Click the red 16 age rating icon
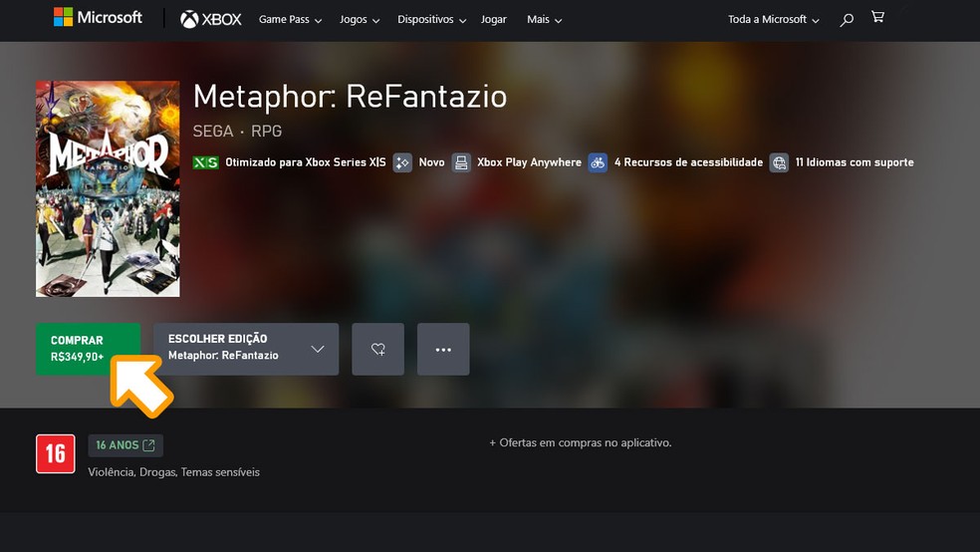The width and height of the screenshot is (980, 552). click(56, 453)
